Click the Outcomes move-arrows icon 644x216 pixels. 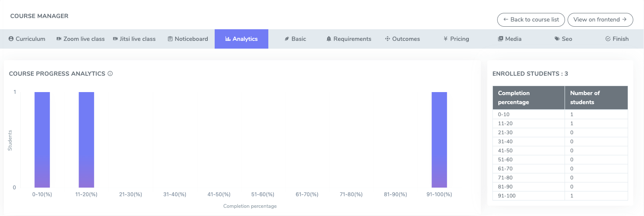(x=388, y=39)
